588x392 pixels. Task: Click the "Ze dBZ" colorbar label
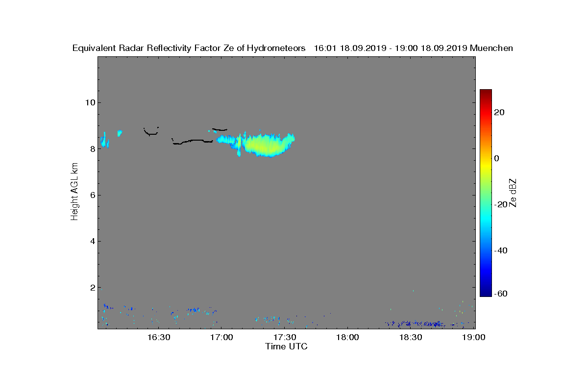tap(513, 193)
